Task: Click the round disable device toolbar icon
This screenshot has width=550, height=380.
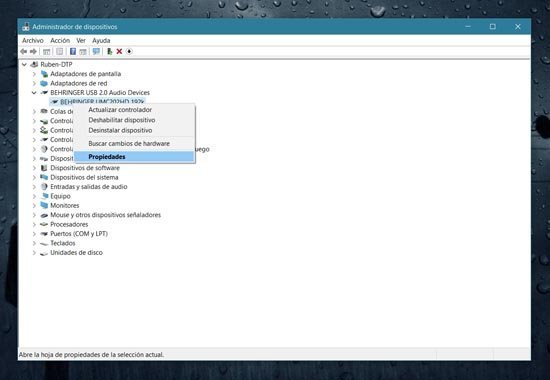Action: (129, 52)
